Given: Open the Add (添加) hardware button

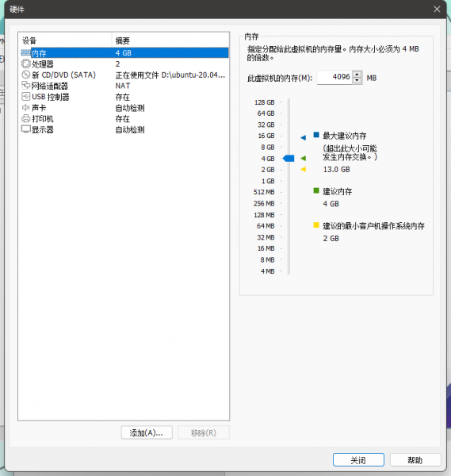Looking at the screenshot, I should click(x=147, y=432).
